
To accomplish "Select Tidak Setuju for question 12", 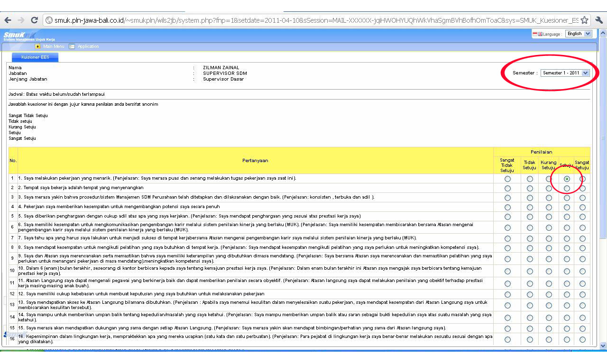I will [x=530, y=294].
